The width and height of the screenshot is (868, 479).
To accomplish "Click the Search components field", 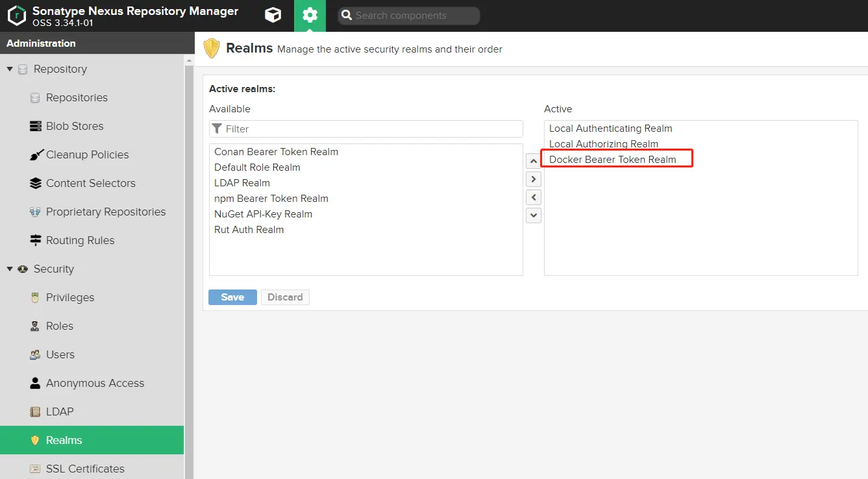I will (x=412, y=16).
